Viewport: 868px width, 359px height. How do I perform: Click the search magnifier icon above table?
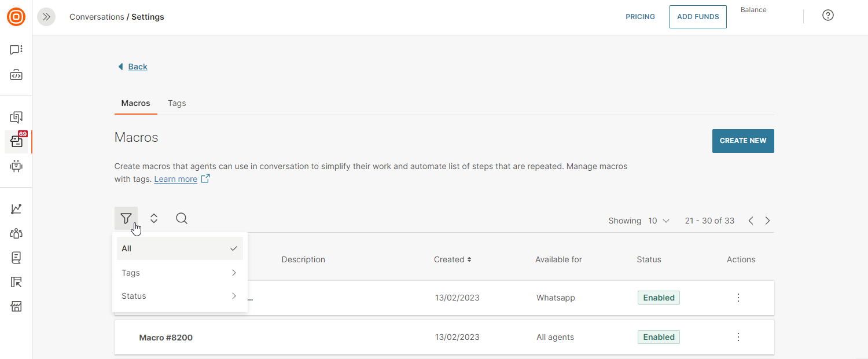click(x=182, y=218)
